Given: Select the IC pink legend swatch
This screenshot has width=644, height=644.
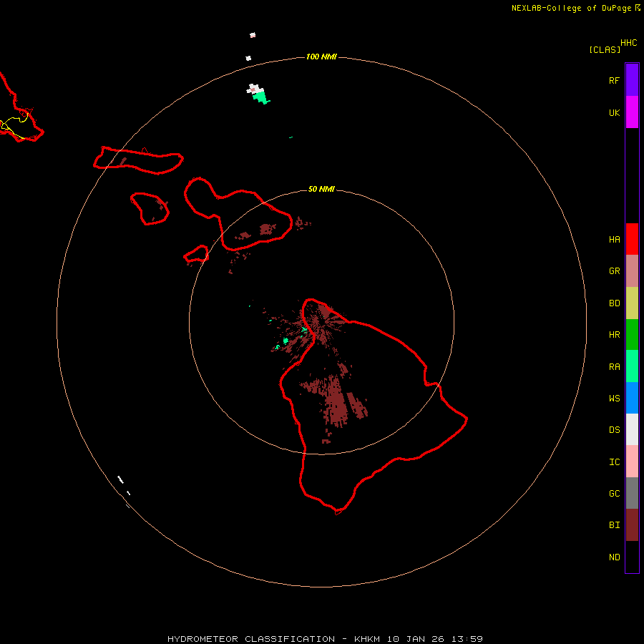Looking at the screenshot, I should tap(632, 462).
